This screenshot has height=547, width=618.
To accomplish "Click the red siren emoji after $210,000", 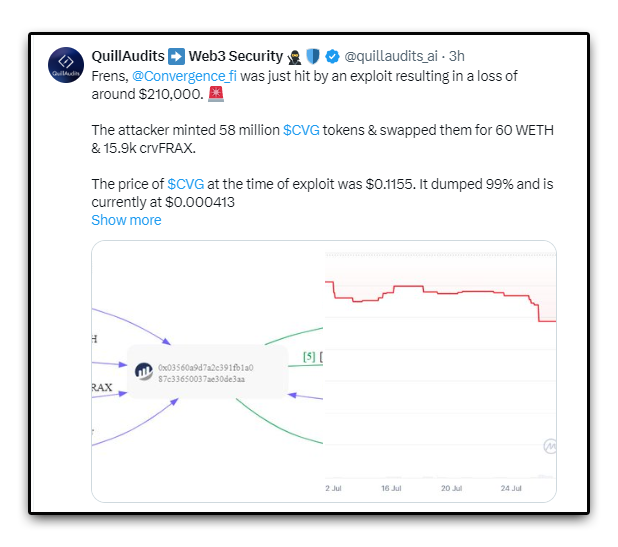I will pyautogui.click(x=216, y=94).
